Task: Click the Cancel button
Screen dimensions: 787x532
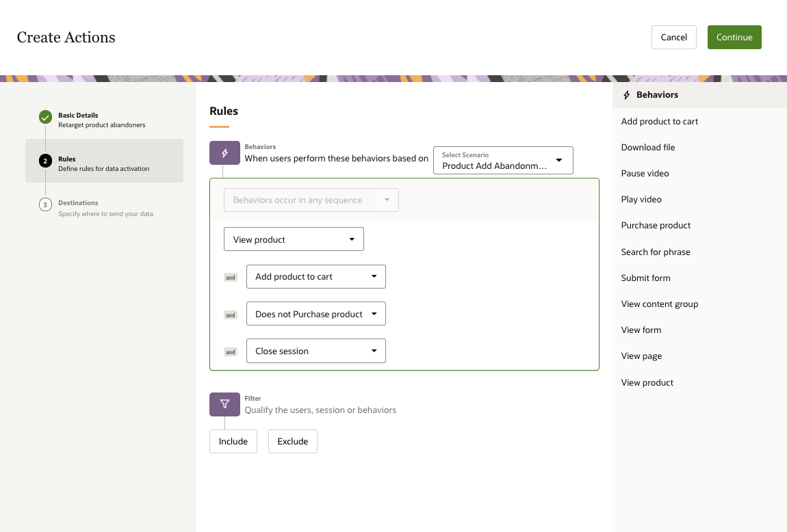Action: (673, 38)
